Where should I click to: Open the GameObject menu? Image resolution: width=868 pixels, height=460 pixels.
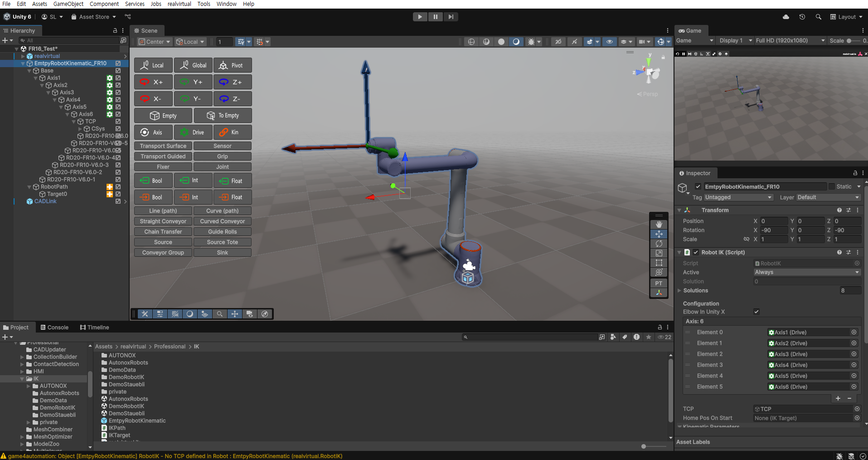click(x=68, y=4)
